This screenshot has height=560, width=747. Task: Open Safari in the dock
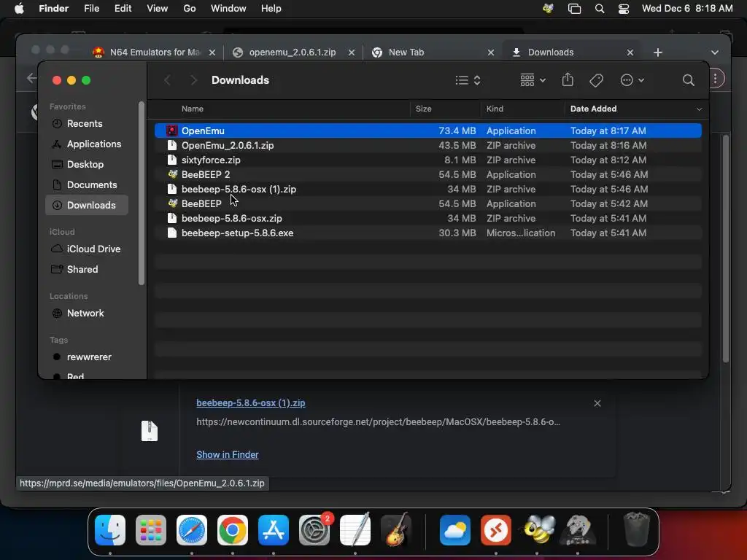pos(192,530)
